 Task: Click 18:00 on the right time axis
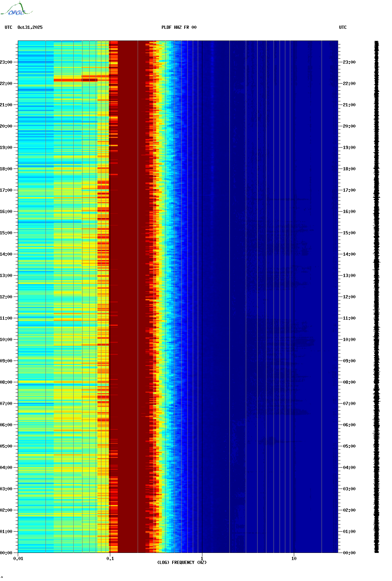point(349,169)
